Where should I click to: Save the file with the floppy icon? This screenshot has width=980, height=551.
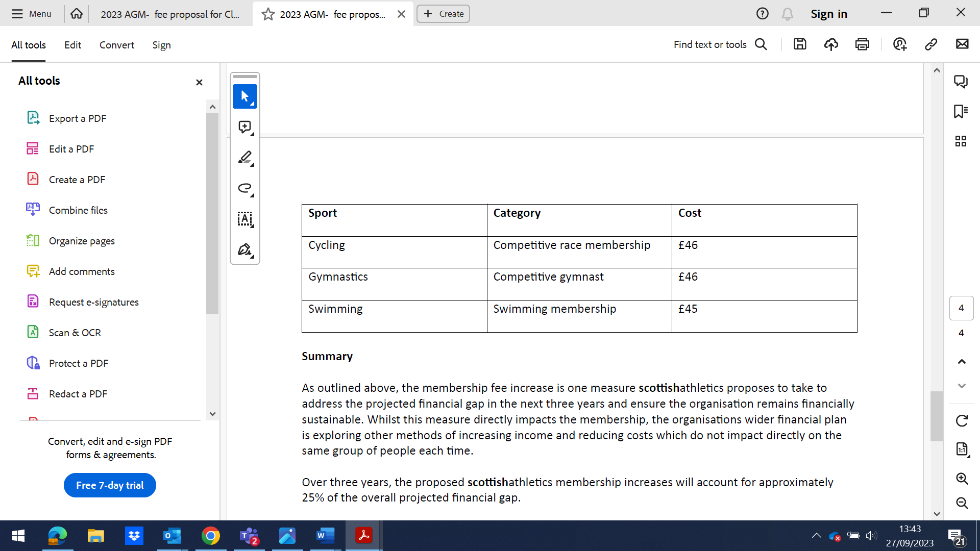click(800, 44)
